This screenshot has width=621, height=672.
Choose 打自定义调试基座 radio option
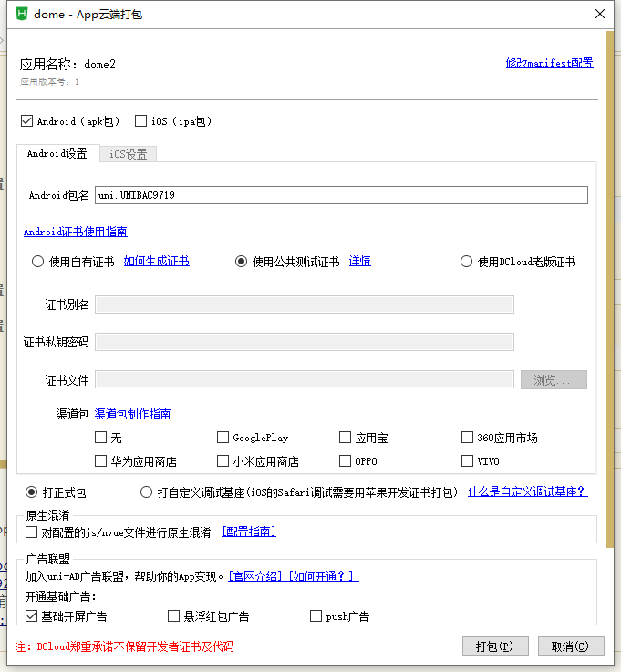[x=147, y=492]
